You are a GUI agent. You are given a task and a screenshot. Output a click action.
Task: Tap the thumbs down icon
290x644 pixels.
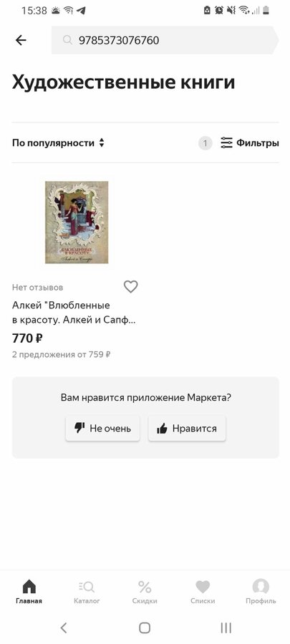[79, 428]
